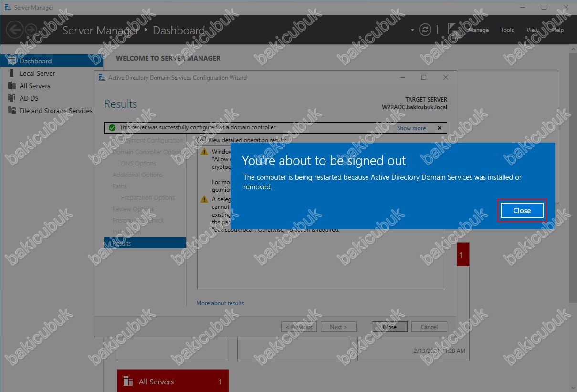Select the Preparation Options wizard step
Viewport: 577px width, 392px height.
148,198
